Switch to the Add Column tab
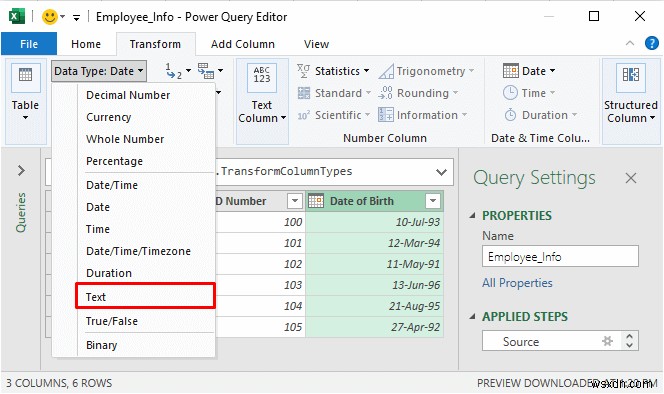 coord(243,44)
